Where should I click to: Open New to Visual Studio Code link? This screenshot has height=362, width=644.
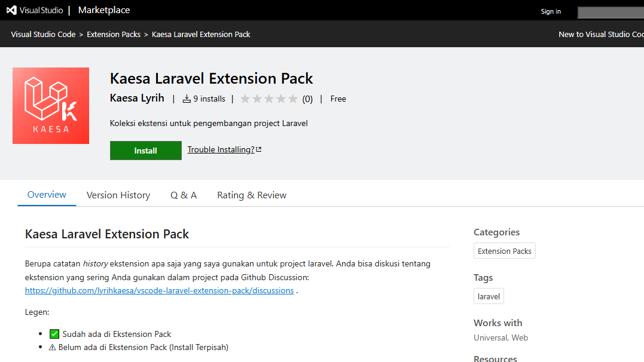click(601, 35)
